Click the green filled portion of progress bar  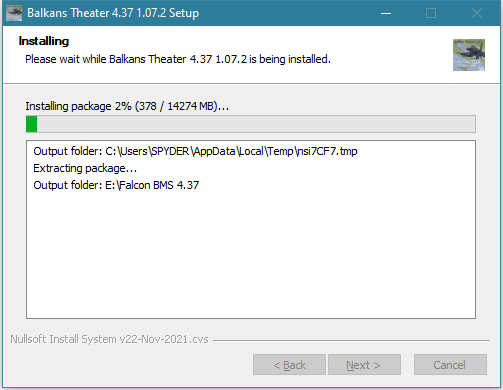click(32, 124)
